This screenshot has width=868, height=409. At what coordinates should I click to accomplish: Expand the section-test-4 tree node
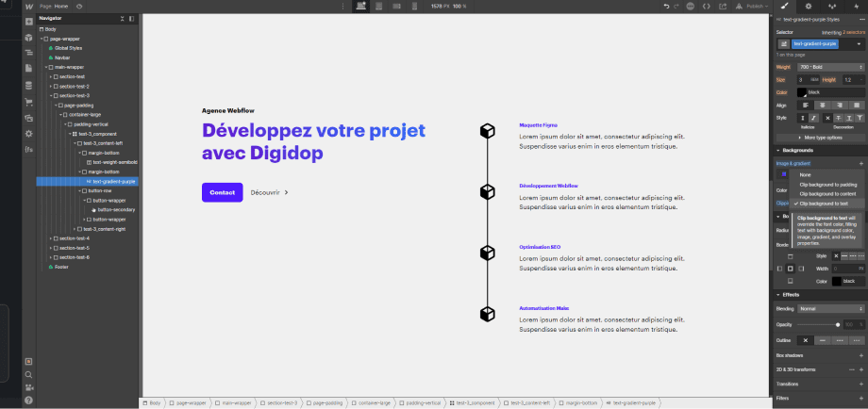[x=50, y=238]
